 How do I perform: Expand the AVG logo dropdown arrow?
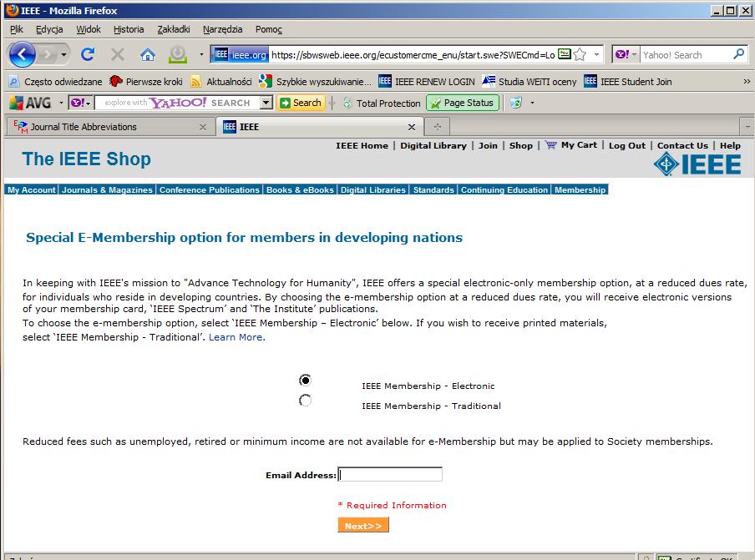61,103
